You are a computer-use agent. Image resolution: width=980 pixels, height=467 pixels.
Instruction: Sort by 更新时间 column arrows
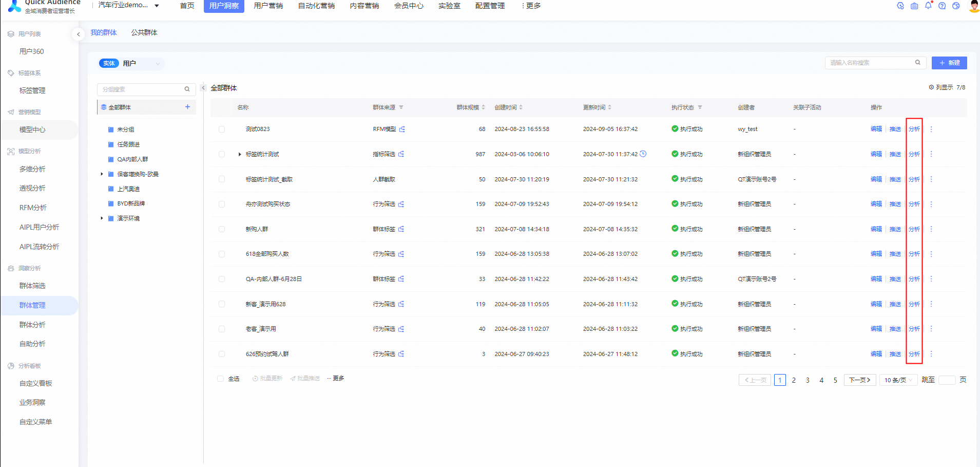[x=609, y=107]
